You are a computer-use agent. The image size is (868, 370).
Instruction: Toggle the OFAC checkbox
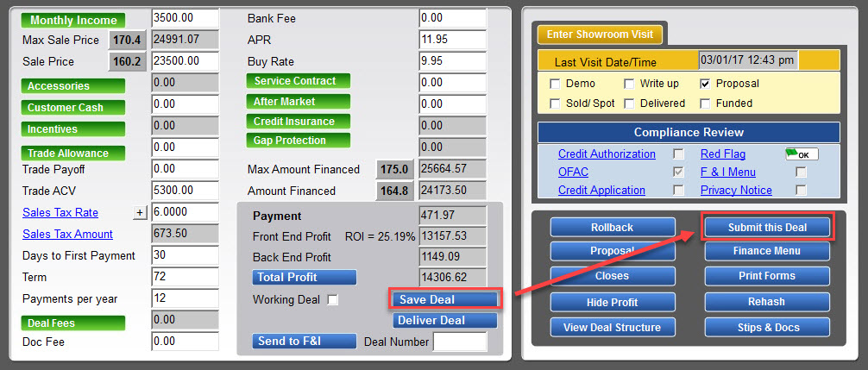pyautogui.click(x=678, y=172)
